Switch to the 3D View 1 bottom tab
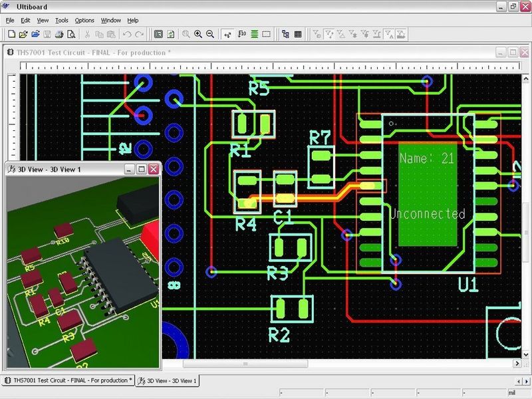 (x=168, y=381)
